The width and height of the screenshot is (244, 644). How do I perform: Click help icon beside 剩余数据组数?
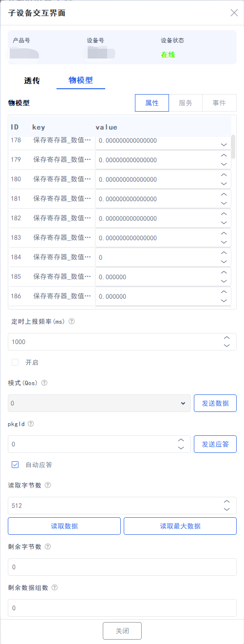55,588
